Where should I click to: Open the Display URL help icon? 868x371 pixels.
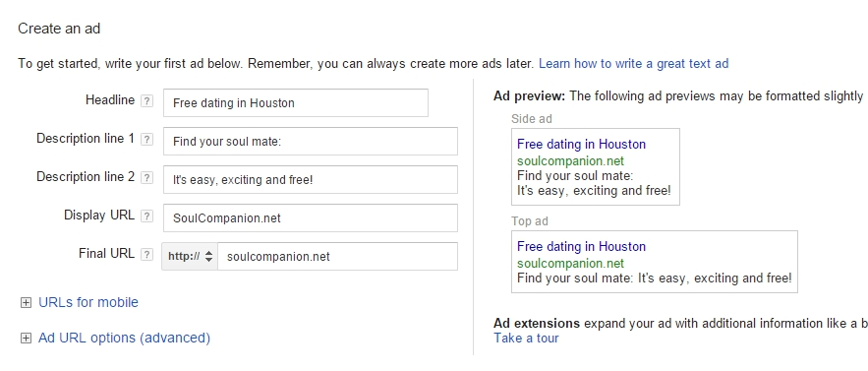[146, 216]
